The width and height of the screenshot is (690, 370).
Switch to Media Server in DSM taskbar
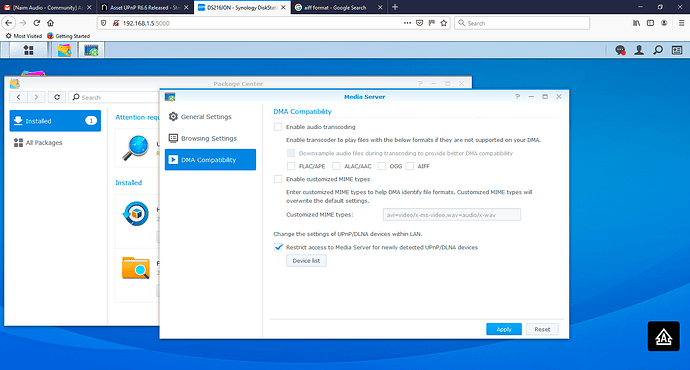pos(91,50)
